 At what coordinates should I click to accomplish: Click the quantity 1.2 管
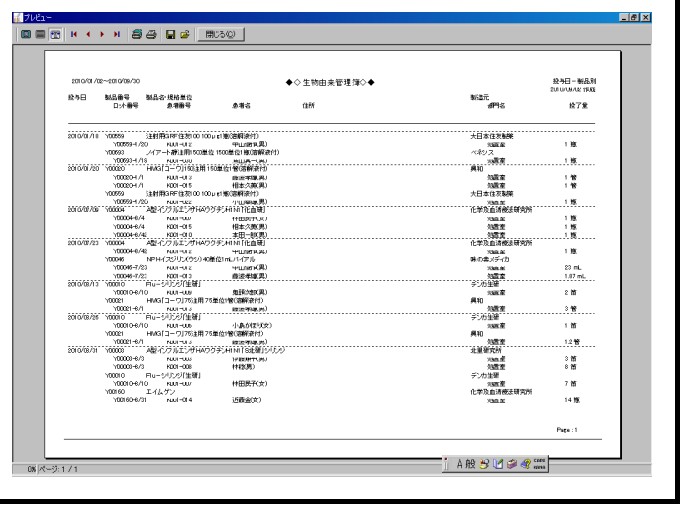tap(572, 342)
